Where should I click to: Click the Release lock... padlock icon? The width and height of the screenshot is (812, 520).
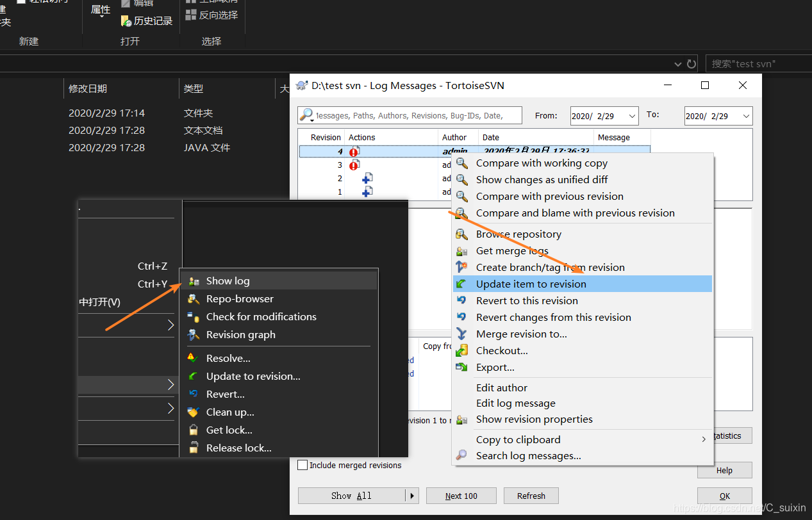[193, 448]
